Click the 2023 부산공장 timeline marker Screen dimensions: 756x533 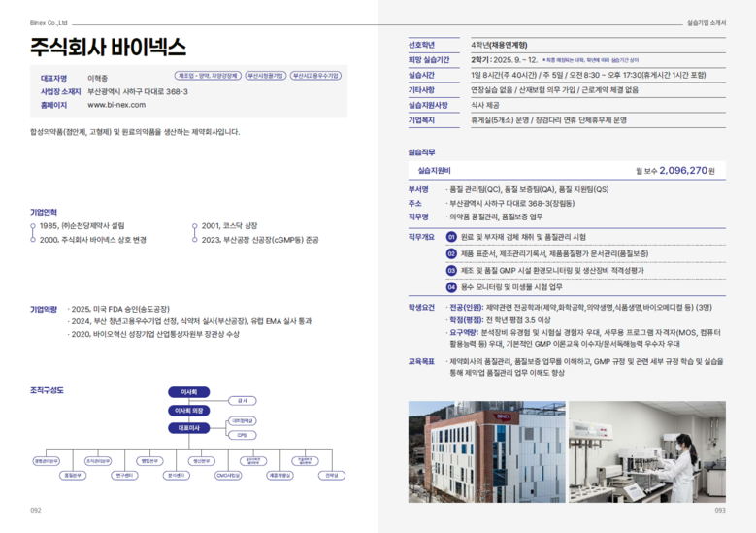tap(195, 239)
